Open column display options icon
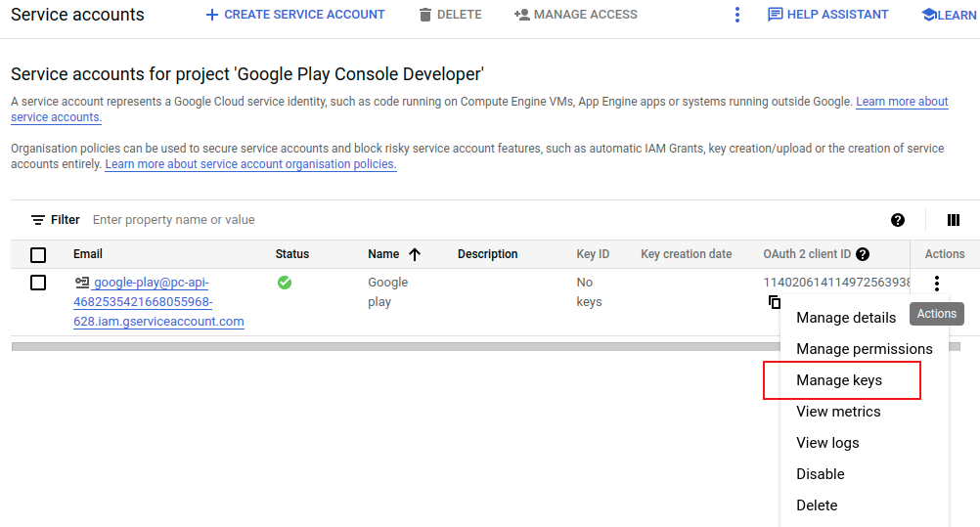 click(954, 220)
